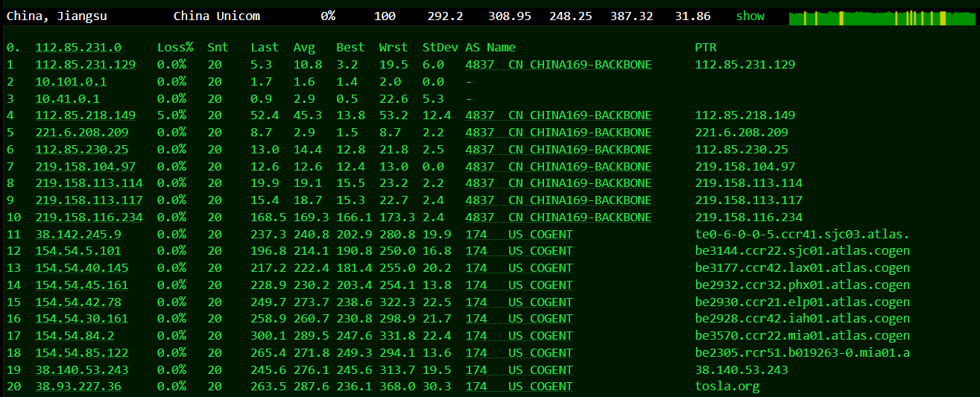This screenshot has width=980, height=397.
Task: Open AS 174 link on hop 20 row
Action: (x=476, y=387)
